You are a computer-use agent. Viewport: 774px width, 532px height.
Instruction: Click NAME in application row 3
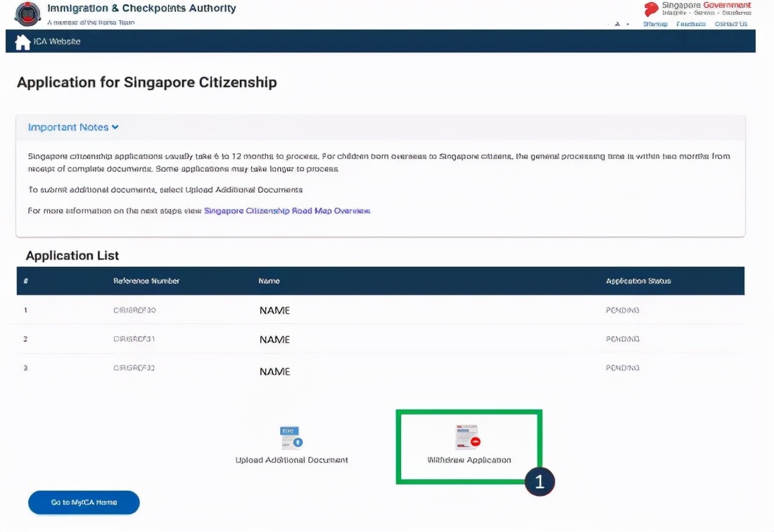point(274,372)
